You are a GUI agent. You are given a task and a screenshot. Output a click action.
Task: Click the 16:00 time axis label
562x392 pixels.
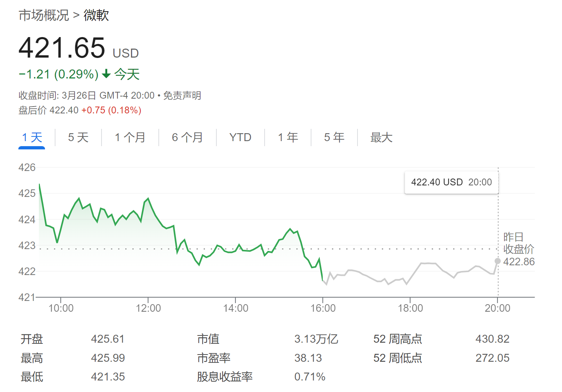[x=323, y=308]
